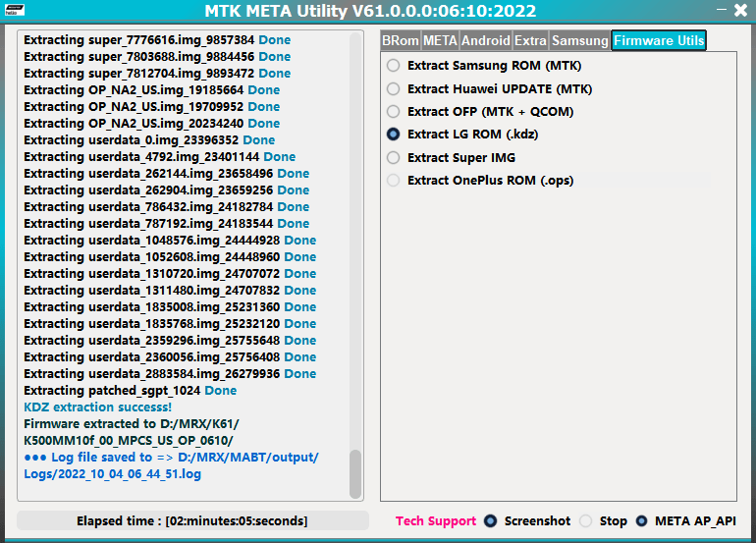Click 'userdata_262904.img_23659256' log line

tap(167, 190)
